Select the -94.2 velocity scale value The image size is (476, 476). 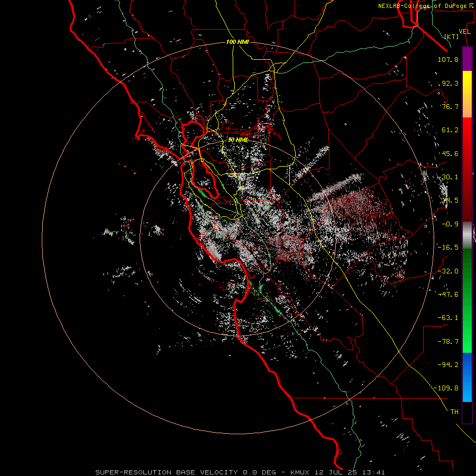pos(448,365)
